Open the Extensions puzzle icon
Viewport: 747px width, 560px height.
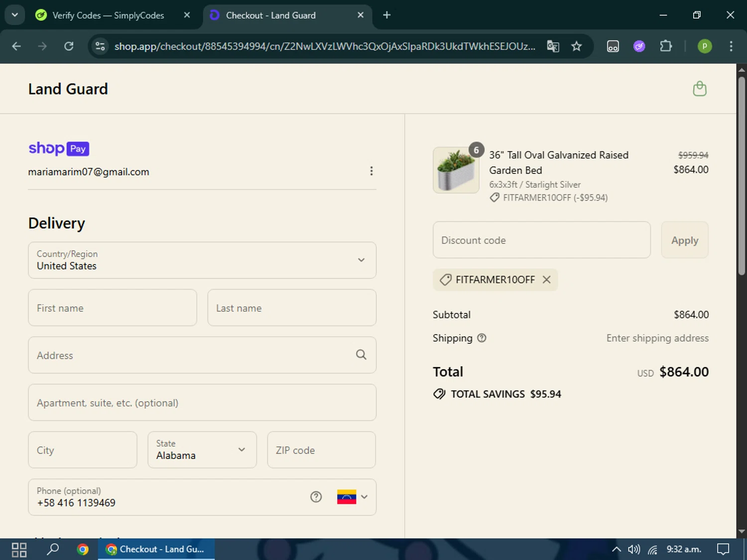666,46
